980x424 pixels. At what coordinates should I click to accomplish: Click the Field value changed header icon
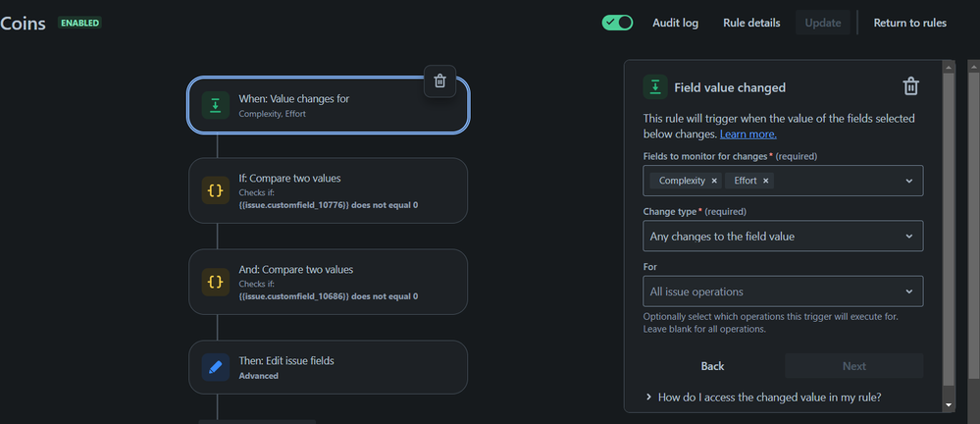click(x=655, y=87)
